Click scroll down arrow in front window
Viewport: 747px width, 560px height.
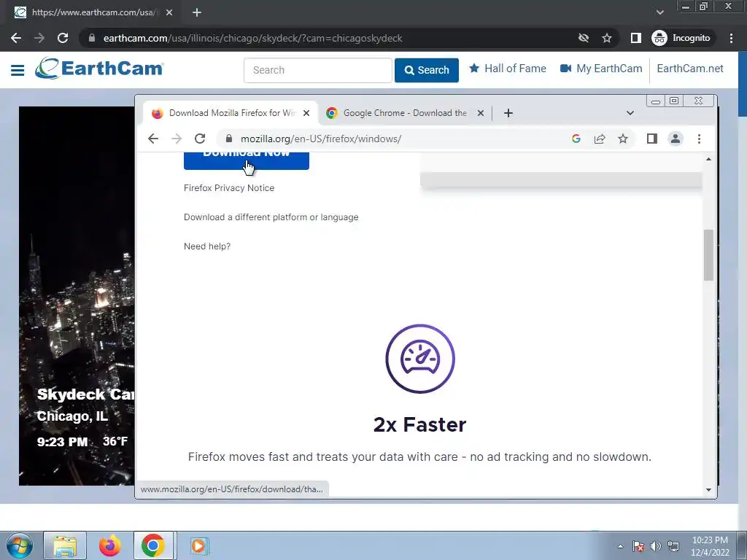click(x=708, y=490)
